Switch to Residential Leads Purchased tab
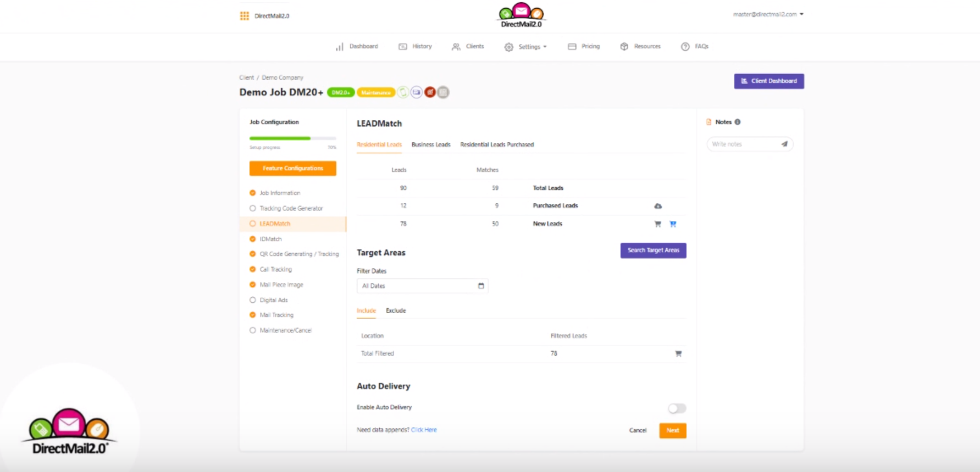This screenshot has width=980, height=472. pos(497,145)
